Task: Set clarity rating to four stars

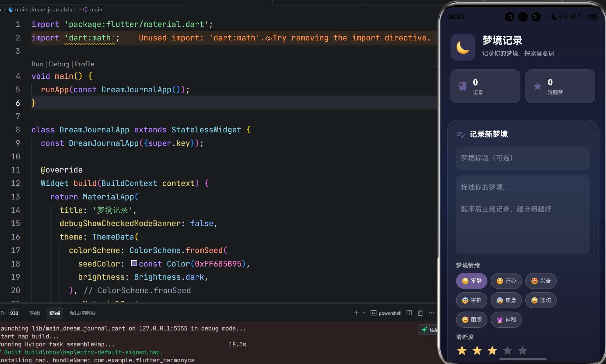Action: [x=507, y=351]
